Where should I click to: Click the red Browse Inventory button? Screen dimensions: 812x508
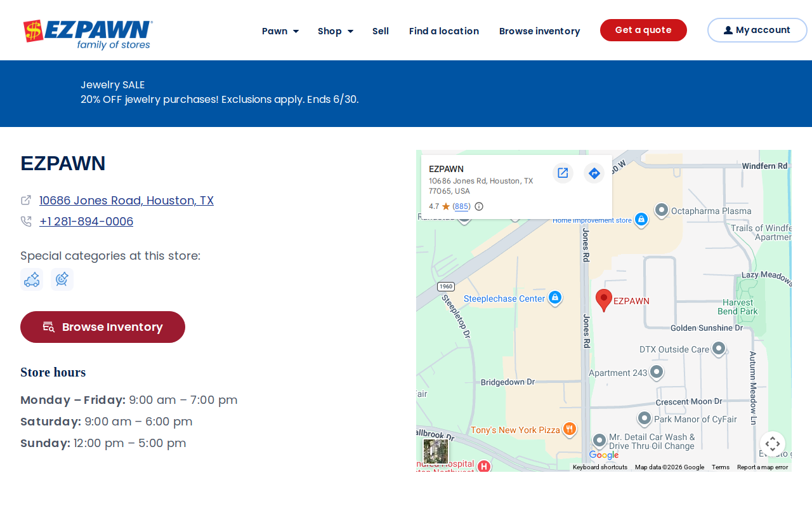point(103,327)
